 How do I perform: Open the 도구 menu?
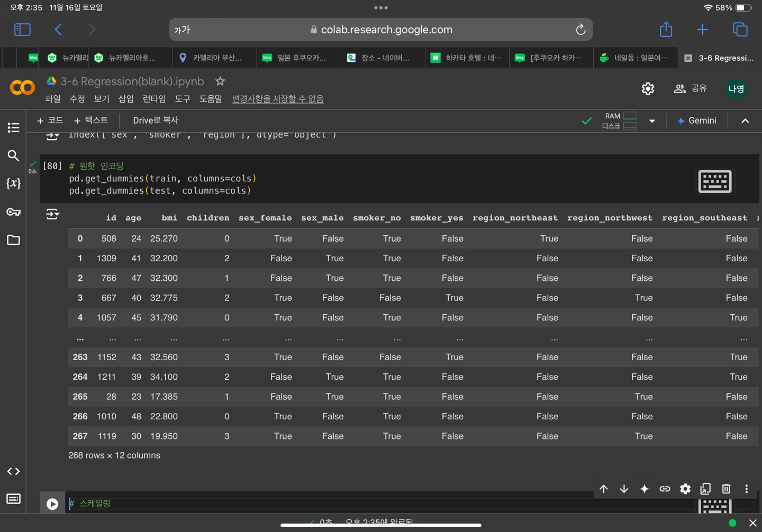[183, 99]
